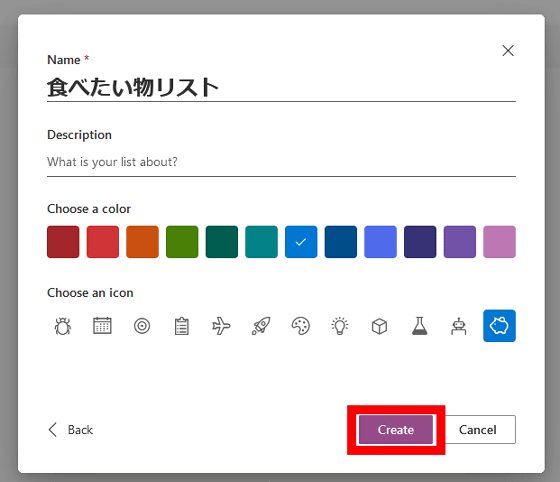Image resolution: width=560 pixels, height=482 pixels.
Task: Select the pink color swatch
Action: coord(499,242)
